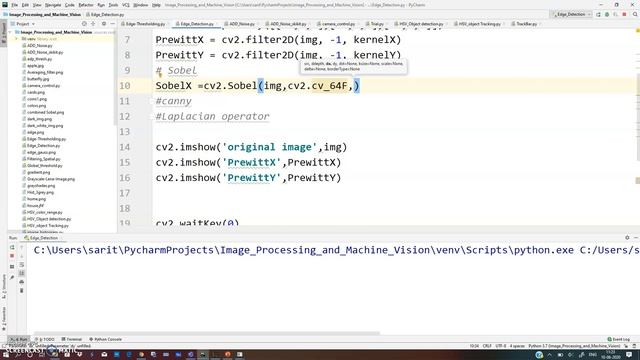
Task: Open the Event Log
Action: [x=619, y=339]
